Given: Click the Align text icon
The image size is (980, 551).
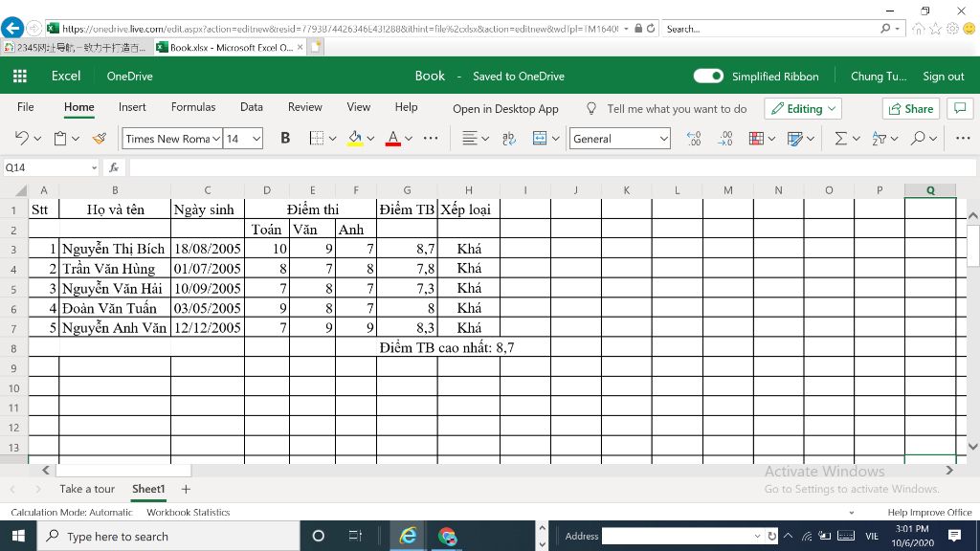Looking at the screenshot, I should (x=469, y=138).
